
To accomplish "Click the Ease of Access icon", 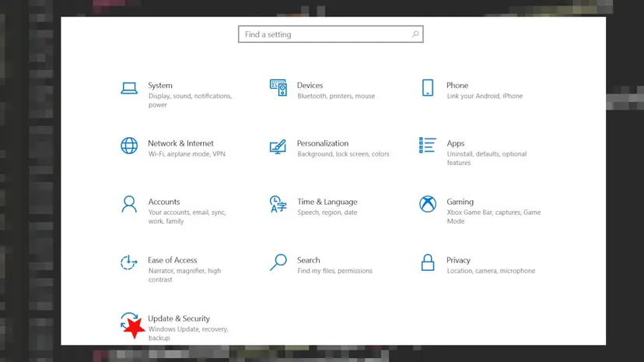I will [x=129, y=262].
